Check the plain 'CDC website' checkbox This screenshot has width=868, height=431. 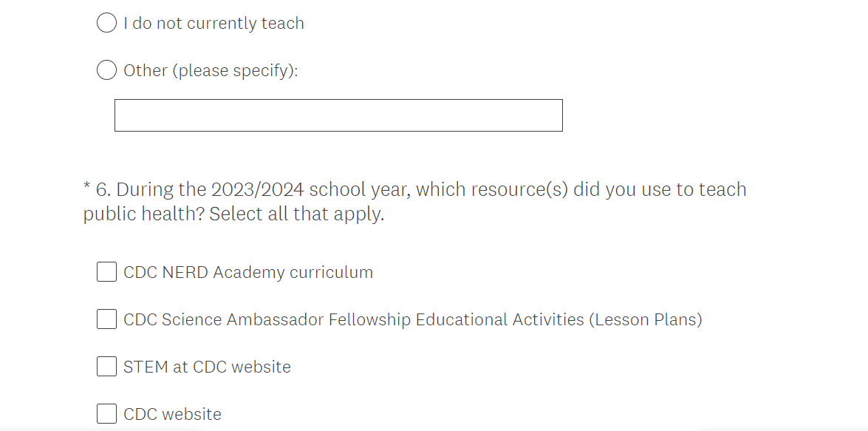pos(107,414)
